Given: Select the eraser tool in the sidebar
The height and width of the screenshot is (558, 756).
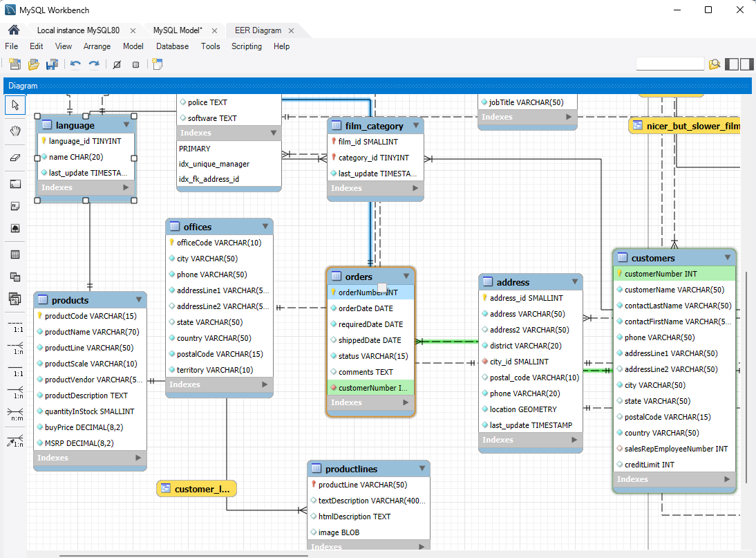Looking at the screenshot, I should 15,157.
